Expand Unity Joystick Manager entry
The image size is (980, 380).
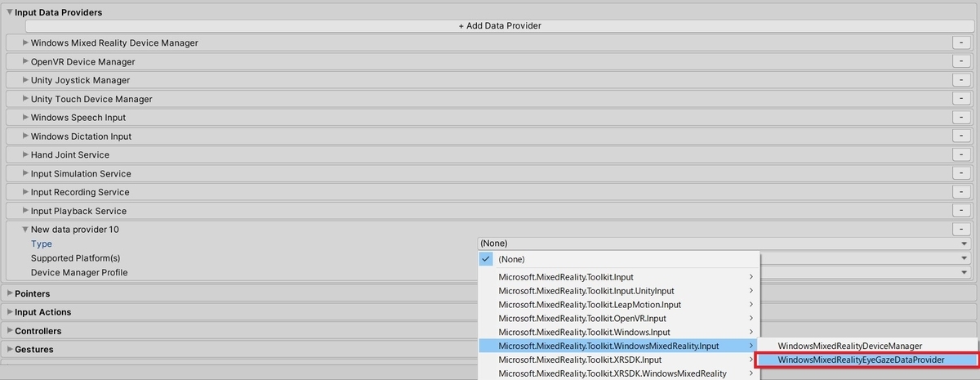[x=25, y=80]
